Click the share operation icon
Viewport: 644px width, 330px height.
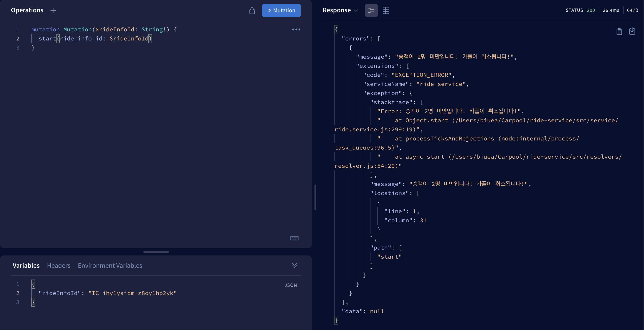(252, 10)
